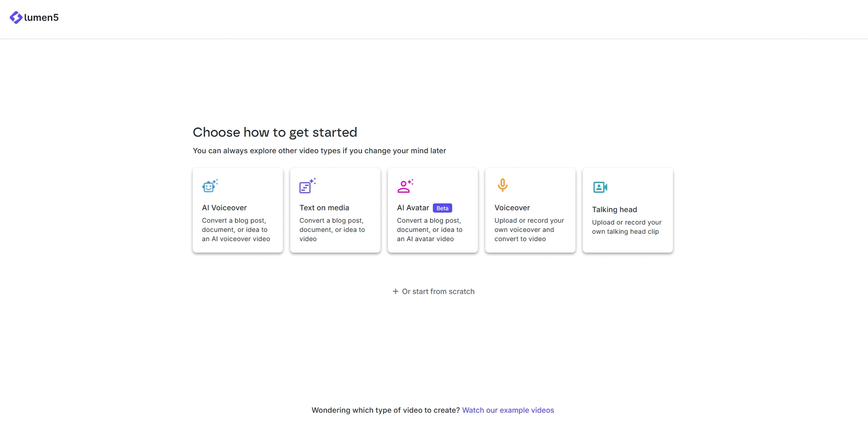
Task: Click Text on media description ending 'idea to video'
Action: pyautogui.click(x=332, y=230)
